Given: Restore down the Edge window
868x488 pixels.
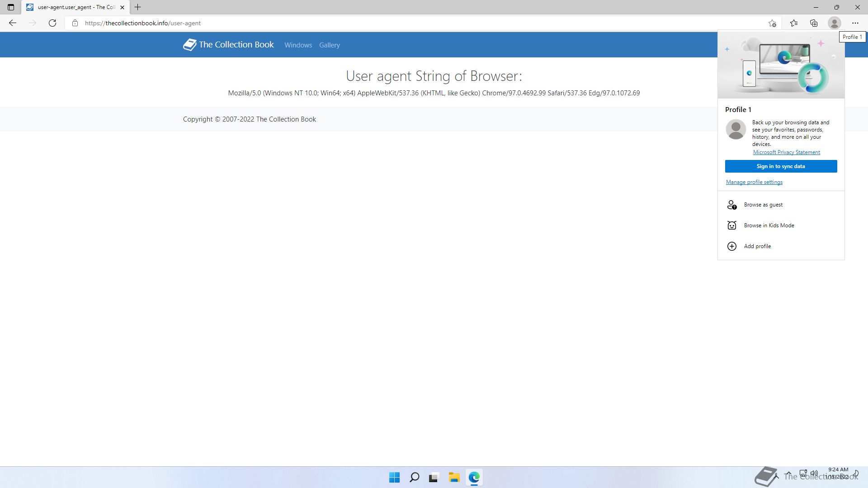Looking at the screenshot, I should 836,7.
